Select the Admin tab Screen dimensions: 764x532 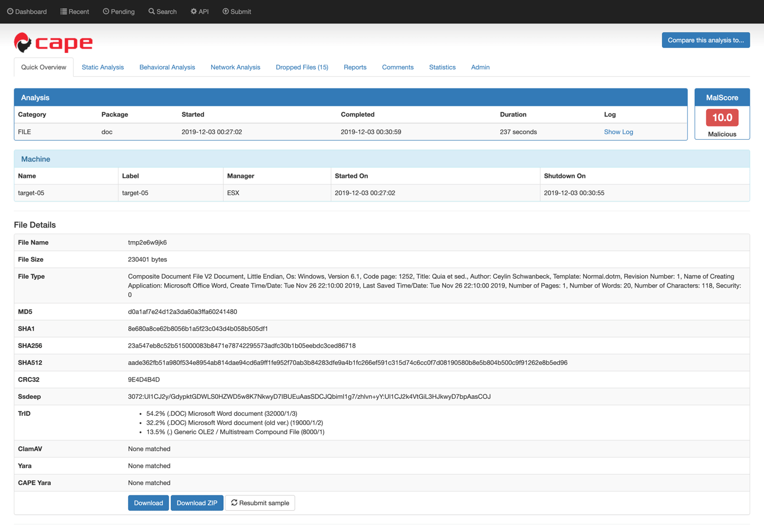[480, 67]
